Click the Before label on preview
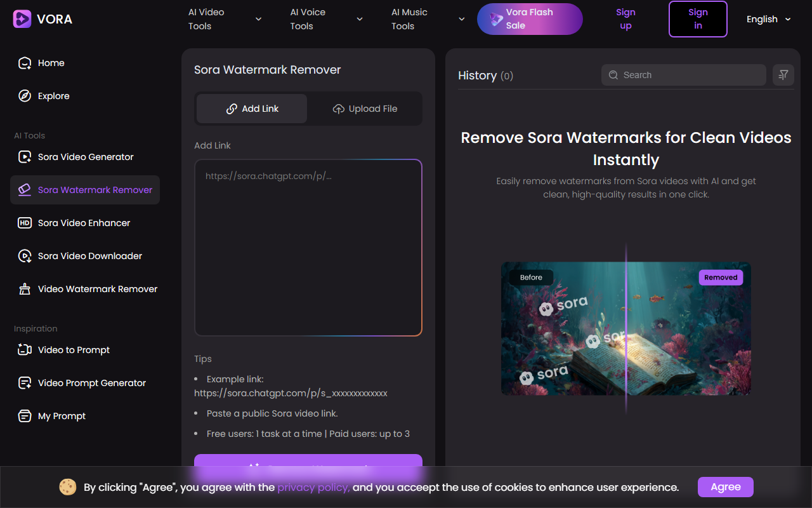The height and width of the screenshot is (508, 812). tap(531, 277)
